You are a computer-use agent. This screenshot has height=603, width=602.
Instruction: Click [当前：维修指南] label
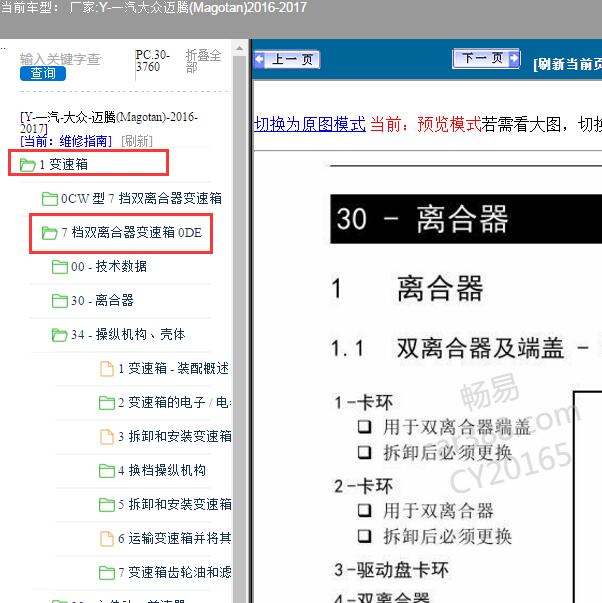coord(66,142)
